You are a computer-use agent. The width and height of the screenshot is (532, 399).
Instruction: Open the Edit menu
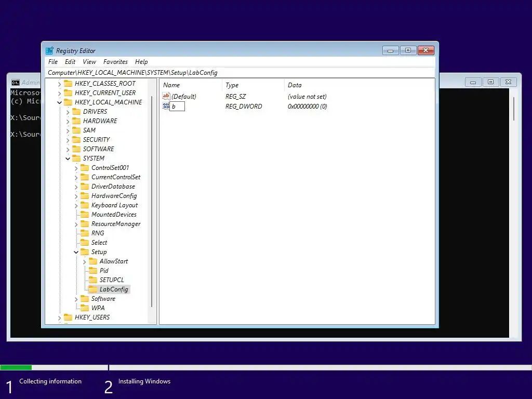pos(70,62)
